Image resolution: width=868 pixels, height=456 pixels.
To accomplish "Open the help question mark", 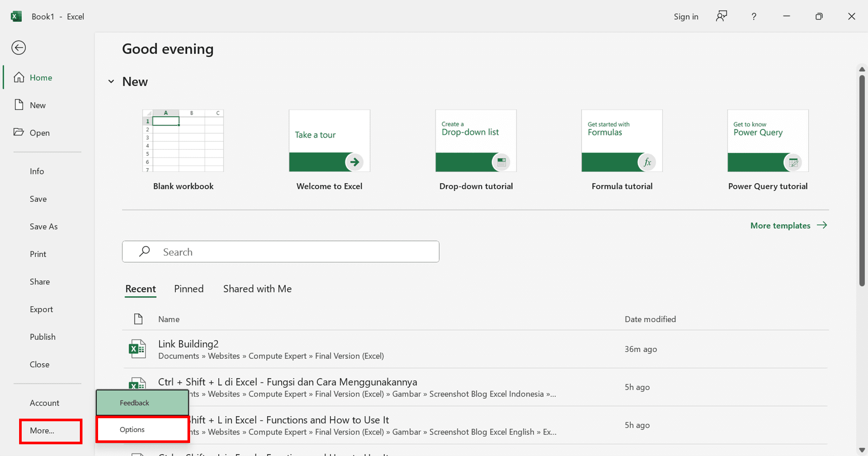I will click(754, 17).
